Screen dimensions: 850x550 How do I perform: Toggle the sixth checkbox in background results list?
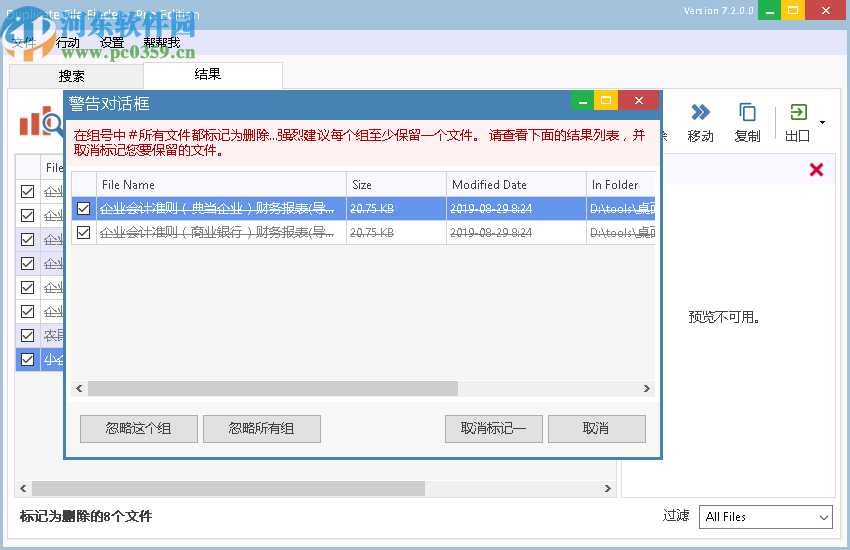(27, 312)
